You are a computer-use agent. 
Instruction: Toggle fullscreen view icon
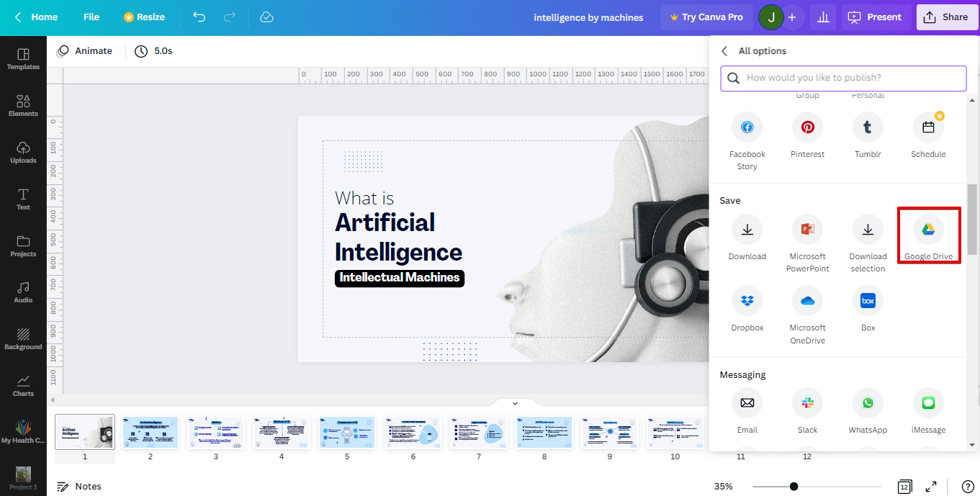tap(931, 487)
